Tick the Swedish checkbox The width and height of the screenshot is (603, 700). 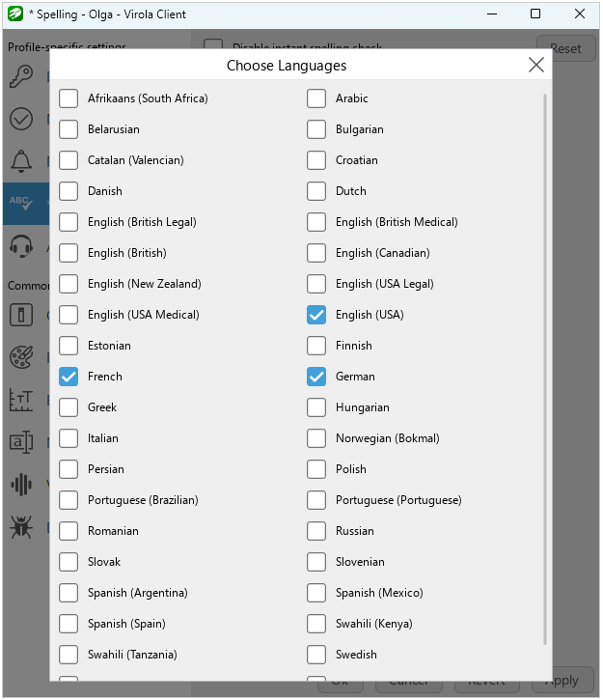(x=316, y=655)
